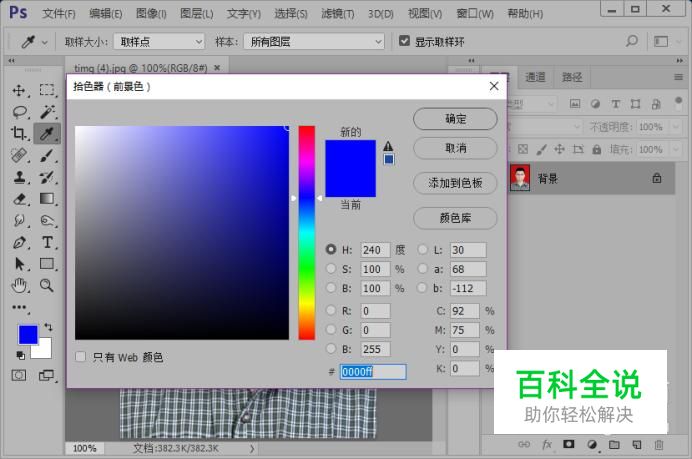Select the L radio button
Image resolution: width=692 pixels, height=459 pixels.
pyautogui.click(x=423, y=249)
